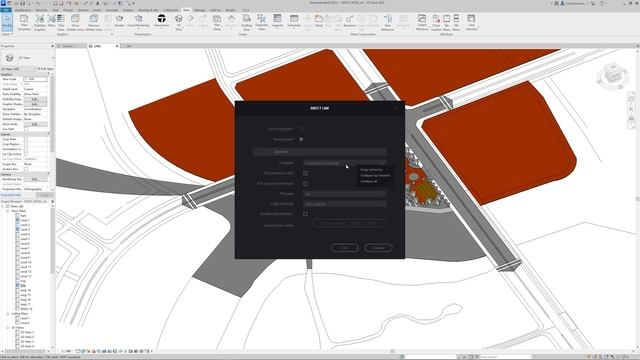Viewport: 640px width, 360px height.
Task: Click the Save icon in quick access toolbar
Action: [22, 3]
